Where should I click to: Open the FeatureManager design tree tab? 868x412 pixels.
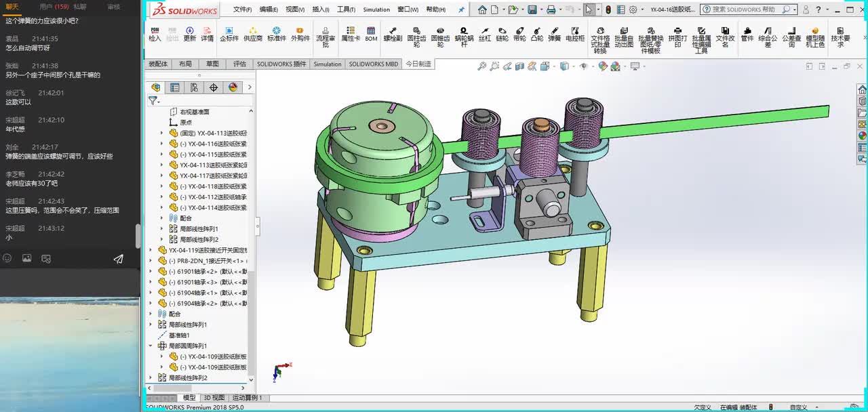point(156,87)
